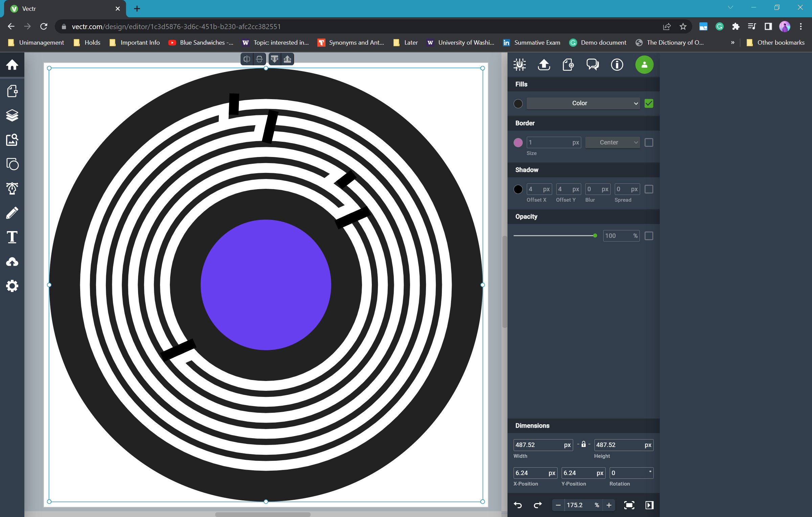Open the Unimanagement bookmark folder
The width and height of the screenshot is (812, 517).
click(36, 42)
